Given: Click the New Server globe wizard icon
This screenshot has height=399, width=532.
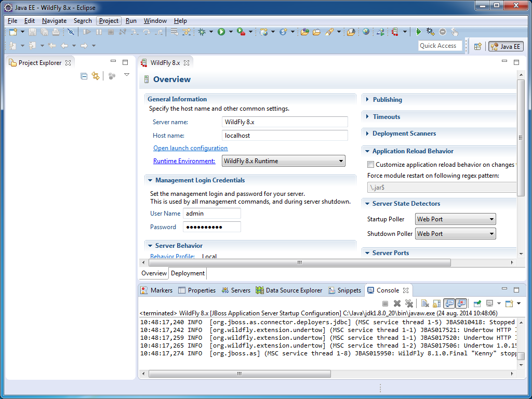Looking at the screenshot, I should point(263,32).
